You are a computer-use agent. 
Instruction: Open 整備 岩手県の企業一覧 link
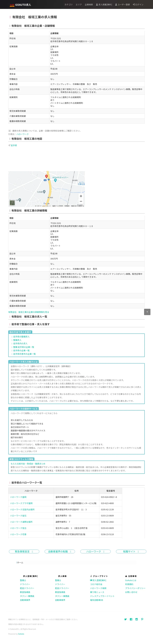coord(24,347)
